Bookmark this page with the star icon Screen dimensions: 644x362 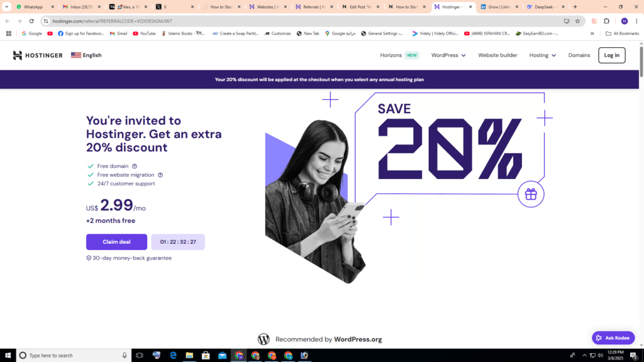(577, 21)
